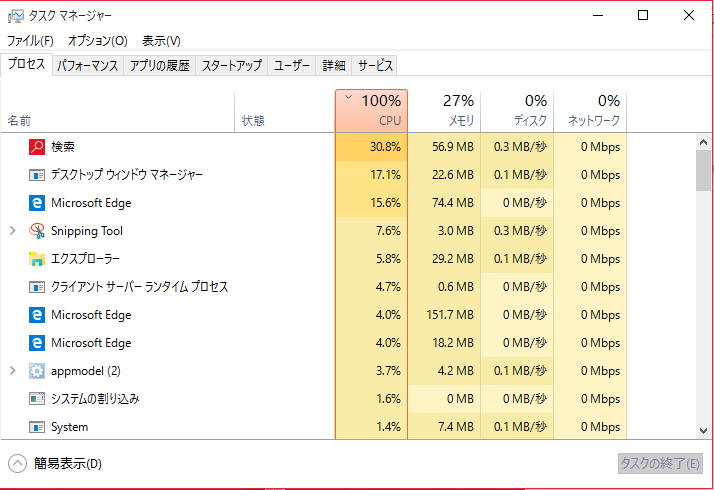Open the オプション(O) menu
The height and width of the screenshot is (490, 714).
point(97,41)
